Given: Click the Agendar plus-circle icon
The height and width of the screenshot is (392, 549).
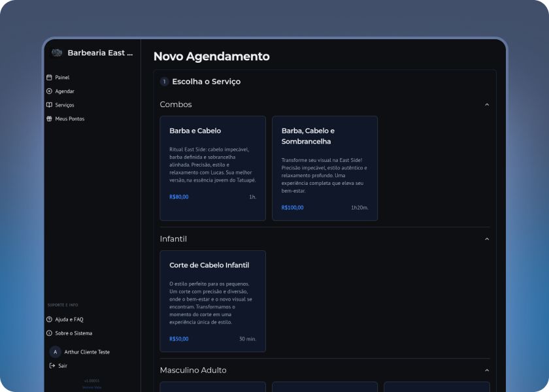Looking at the screenshot, I should tap(50, 91).
